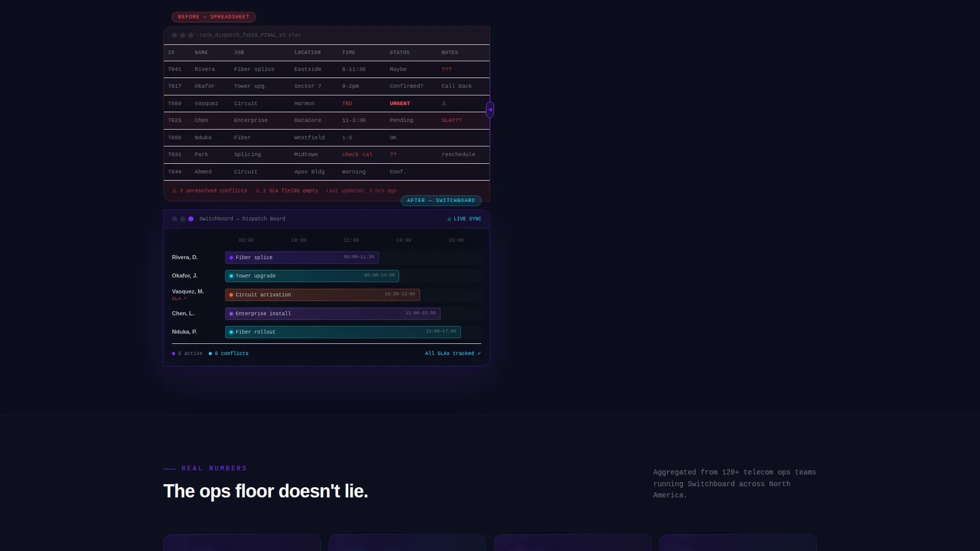Click the purple arrow comparison slider handle
The height and width of the screenshot is (551, 980).
point(490,110)
